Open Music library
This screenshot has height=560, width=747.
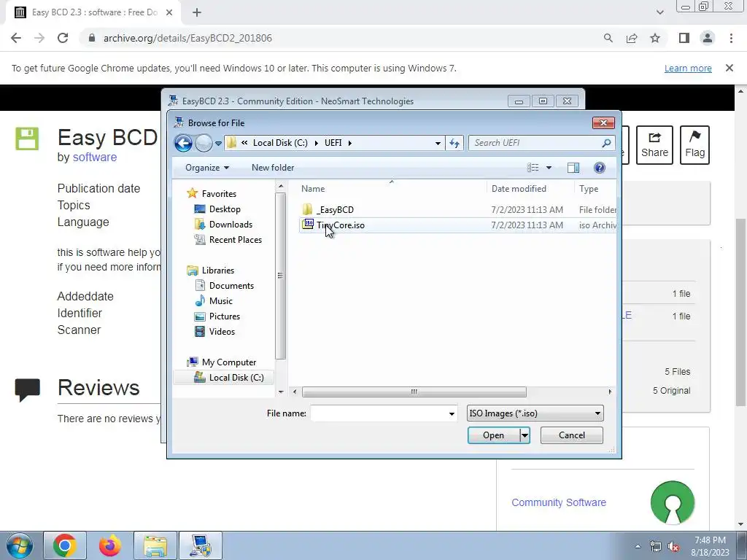click(x=220, y=301)
